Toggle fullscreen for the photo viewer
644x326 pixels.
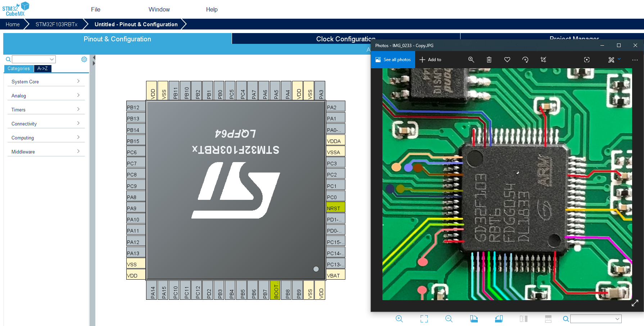[x=635, y=303]
